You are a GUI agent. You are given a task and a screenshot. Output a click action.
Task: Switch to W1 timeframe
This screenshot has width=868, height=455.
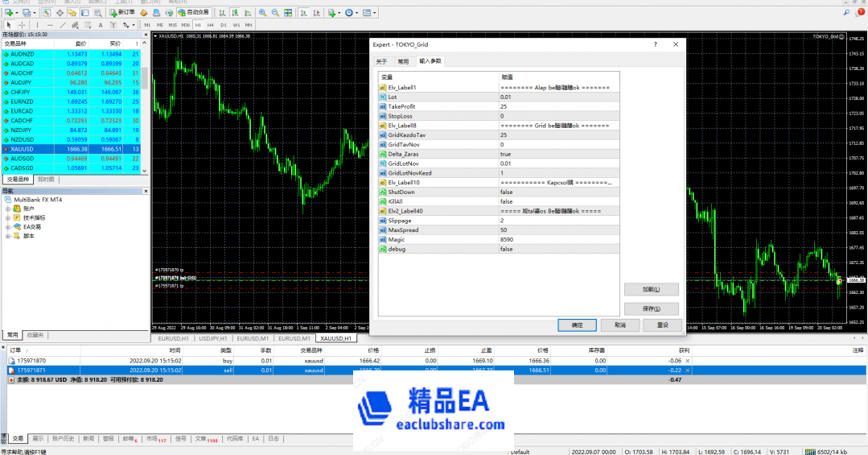237,25
